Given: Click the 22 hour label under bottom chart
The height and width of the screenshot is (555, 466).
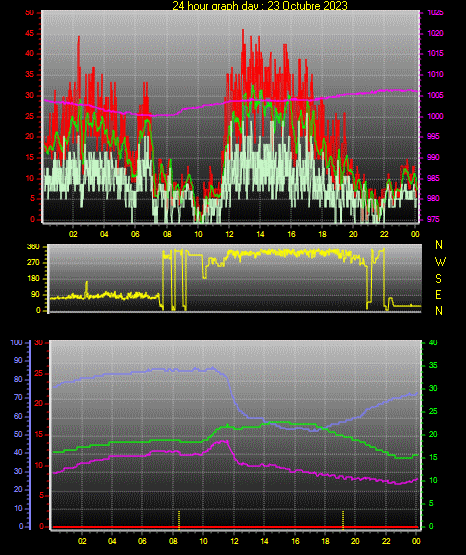Looking at the screenshot, I should click(x=386, y=541).
